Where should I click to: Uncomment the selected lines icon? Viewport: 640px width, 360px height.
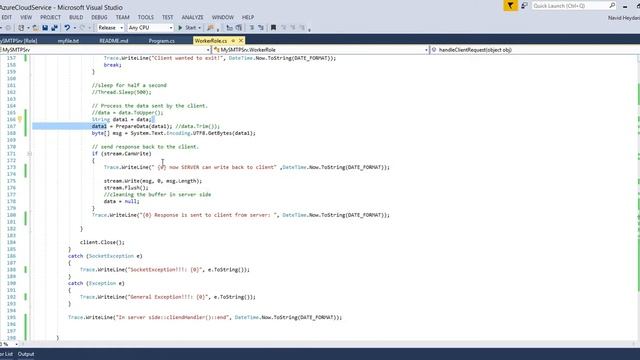261,28
